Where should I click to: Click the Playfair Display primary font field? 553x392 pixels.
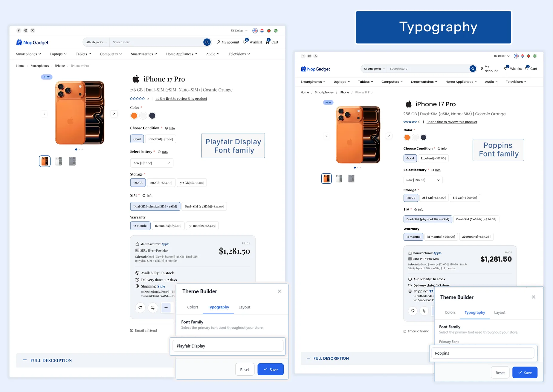[228, 346]
